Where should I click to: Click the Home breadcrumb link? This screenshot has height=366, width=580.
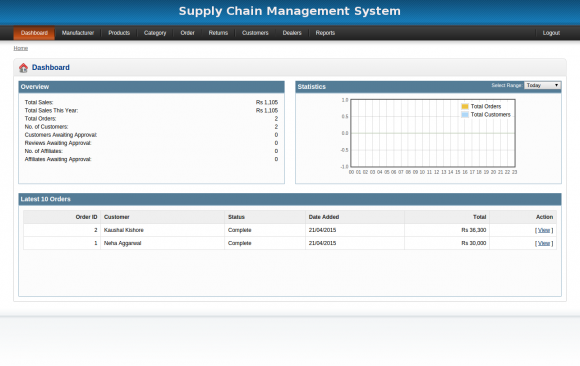[21, 48]
